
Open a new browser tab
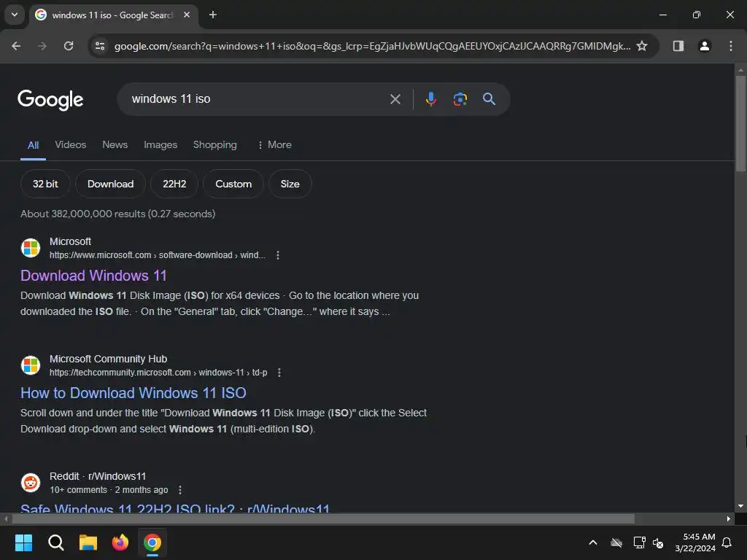click(x=213, y=15)
